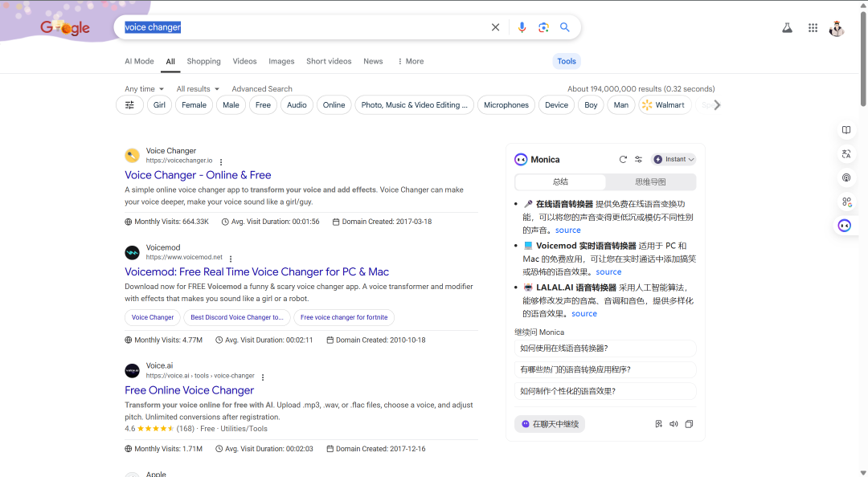
Task: Open Voicemod Free Real Time Voice Changer result
Action: pyautogui.click(x=257, y=271)
